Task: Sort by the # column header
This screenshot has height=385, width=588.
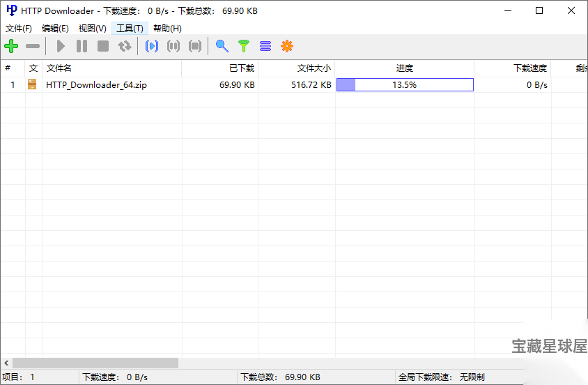Action: tap(13, 68)
